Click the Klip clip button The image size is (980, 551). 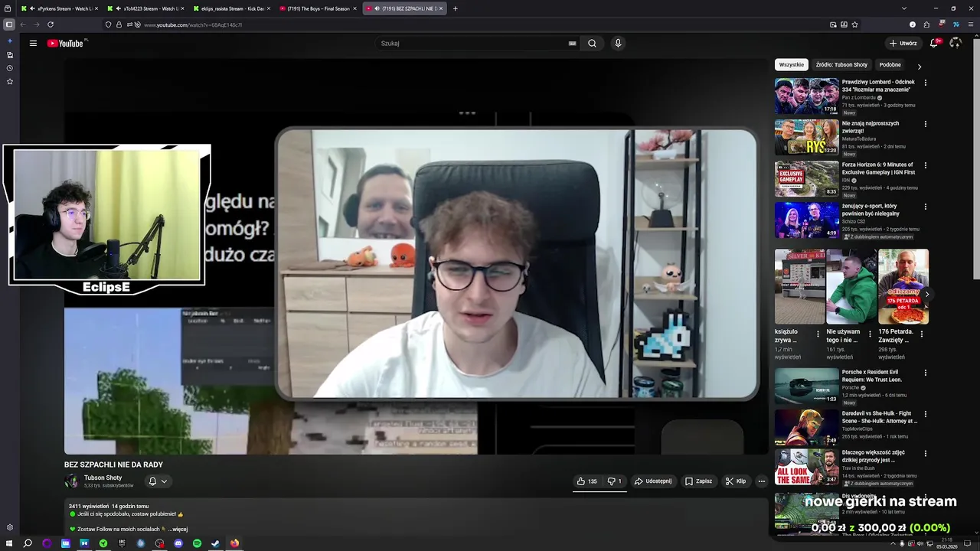click(736, 481)
